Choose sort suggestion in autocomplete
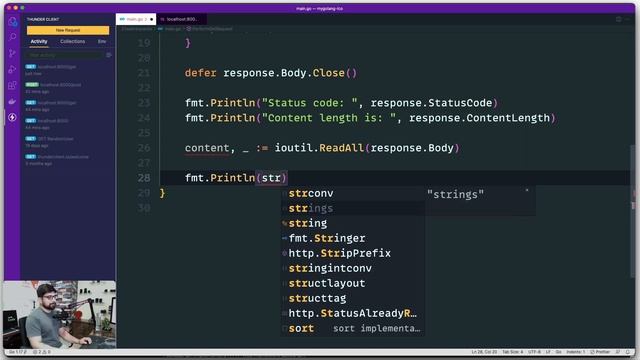Image resolution: width=640 pixels, height=360 pixels. 353,329
